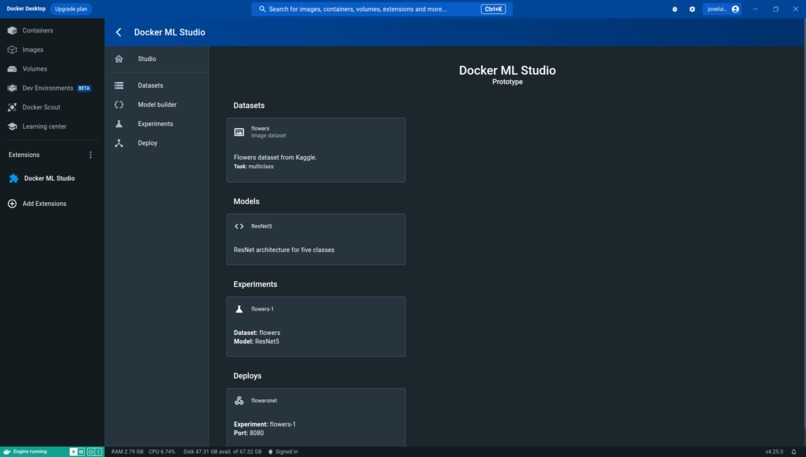This screenshot has height=457, width=806.
Task: Open Settings gear in the title bar
Action: coord(692,9)
